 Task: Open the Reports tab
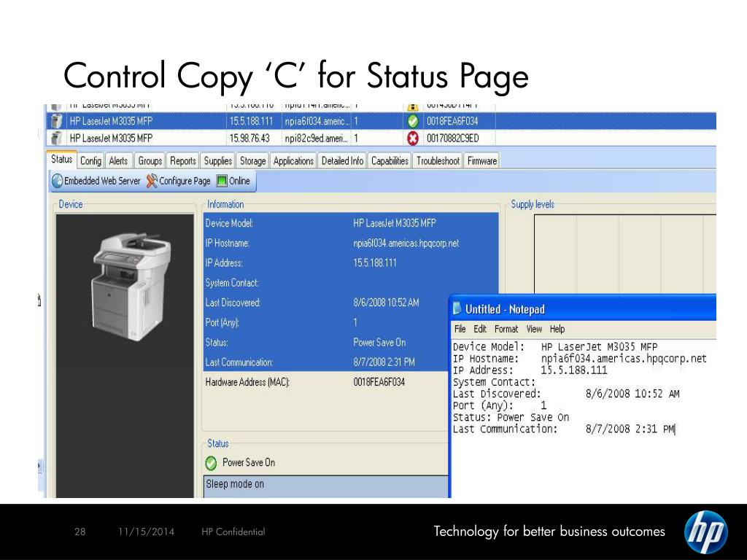coord(183,161)
